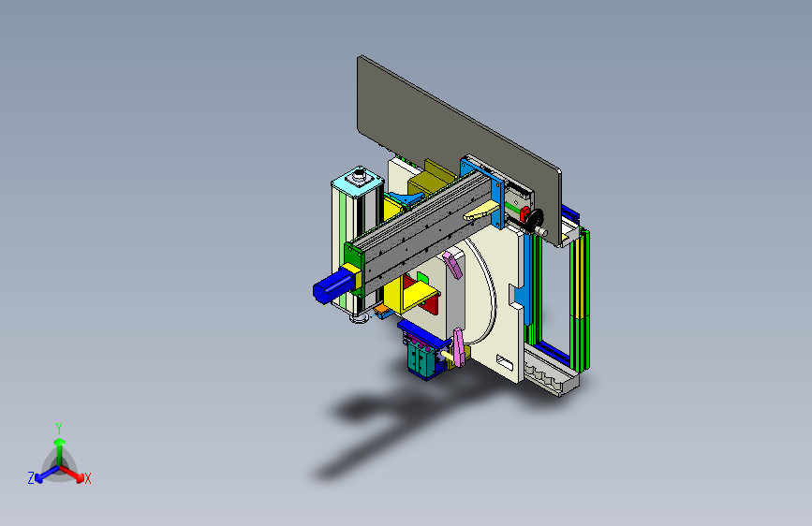
Task: Pick the green end plate beside the motor
Action: tap(353, 270)
